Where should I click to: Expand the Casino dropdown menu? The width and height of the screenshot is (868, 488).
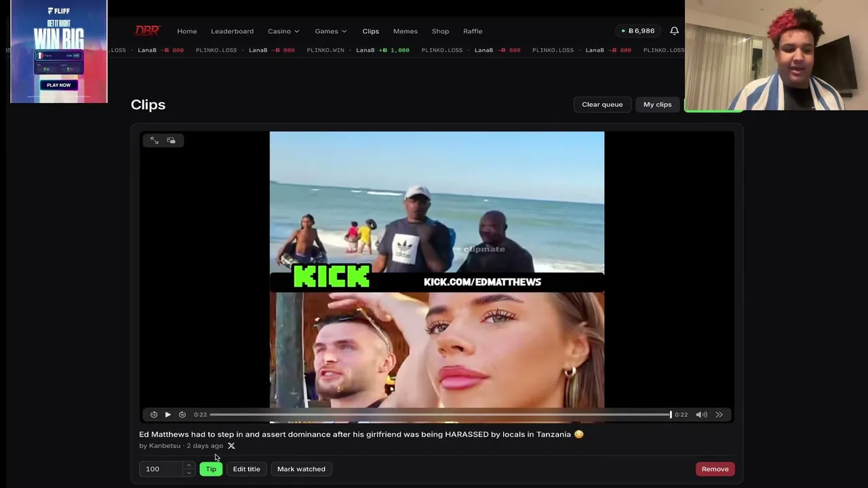(283, 31)
